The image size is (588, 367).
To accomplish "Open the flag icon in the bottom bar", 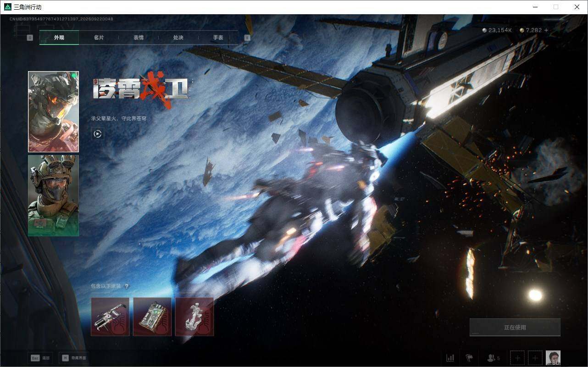I will [x=469, y=358].
